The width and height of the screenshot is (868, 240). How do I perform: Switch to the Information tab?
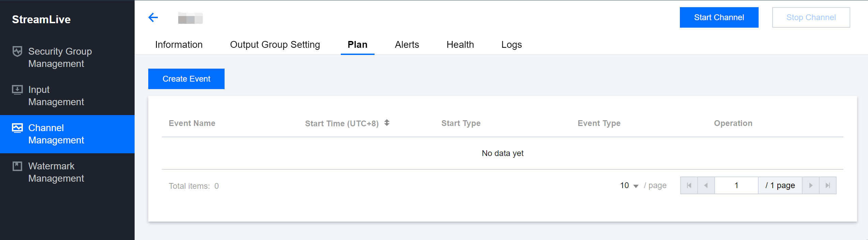click(x=179, y=44)
